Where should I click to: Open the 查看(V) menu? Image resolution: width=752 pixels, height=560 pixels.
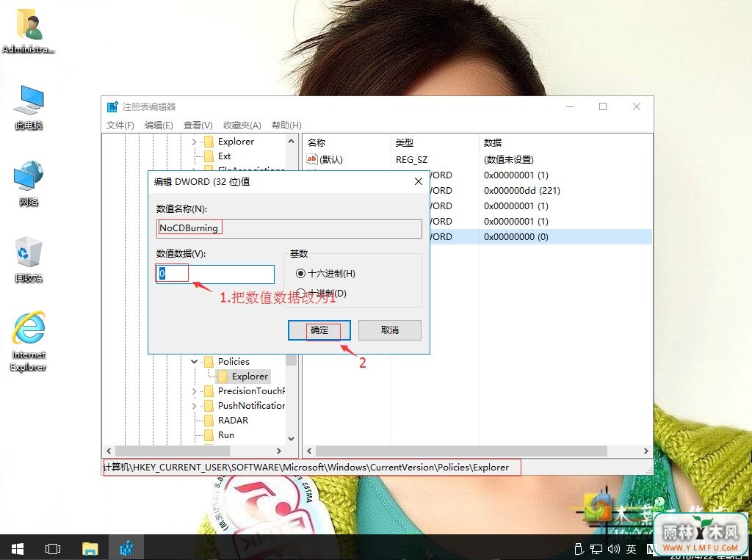[198, 125]
